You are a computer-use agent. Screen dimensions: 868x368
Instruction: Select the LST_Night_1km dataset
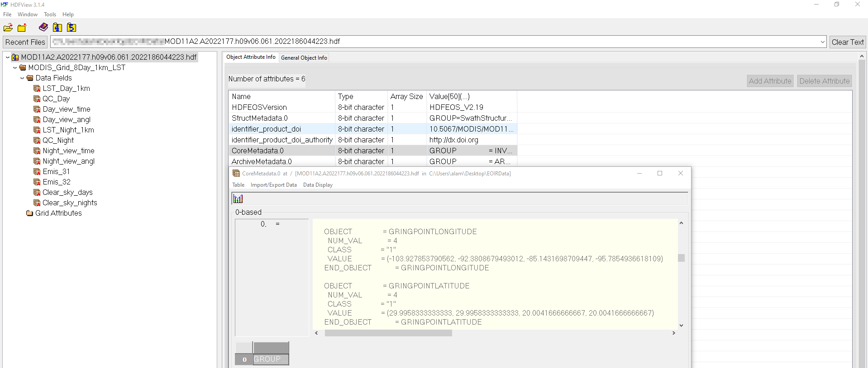coord(68,130)
